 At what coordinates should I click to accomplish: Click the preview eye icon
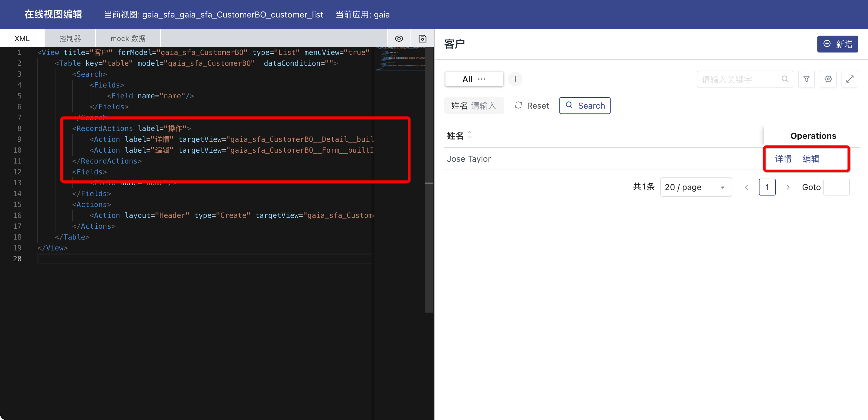click(x=399, y=38)
